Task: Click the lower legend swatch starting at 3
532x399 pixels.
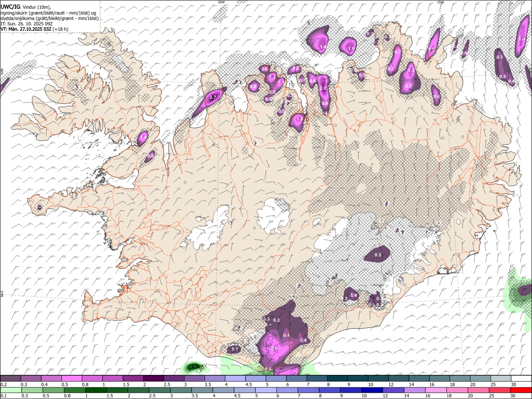Action: coord(181,390)
